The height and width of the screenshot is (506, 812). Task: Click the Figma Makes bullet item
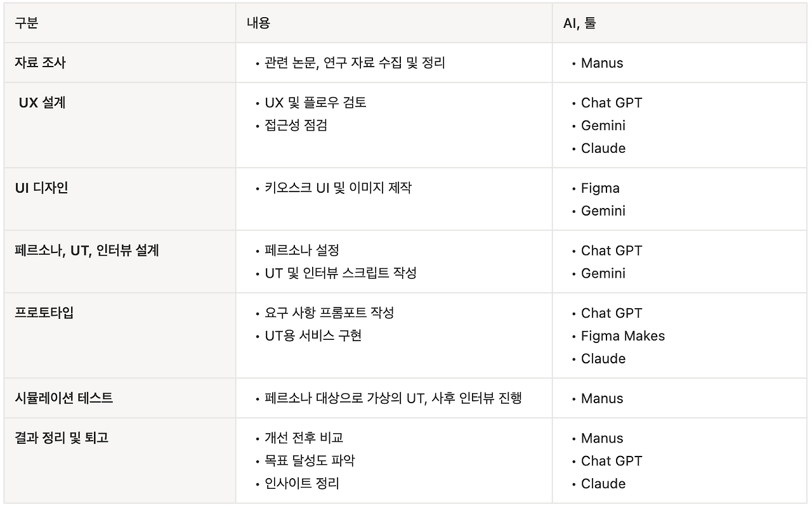(623, 335)
